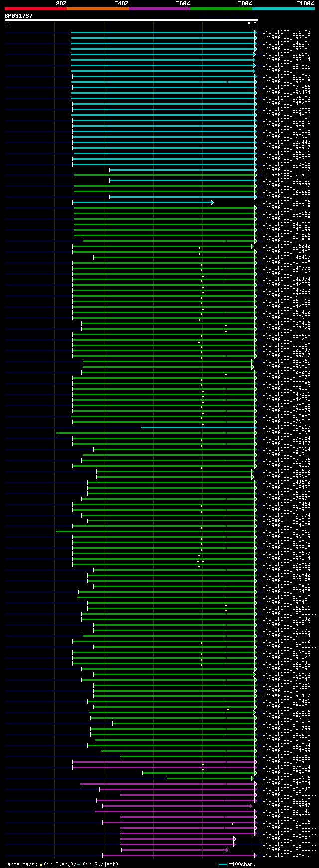The height and width of the screenshot is (868, 319).
Task: Open hit UniRef100_Q8RXK9
Action: click(x=286, y=65)
